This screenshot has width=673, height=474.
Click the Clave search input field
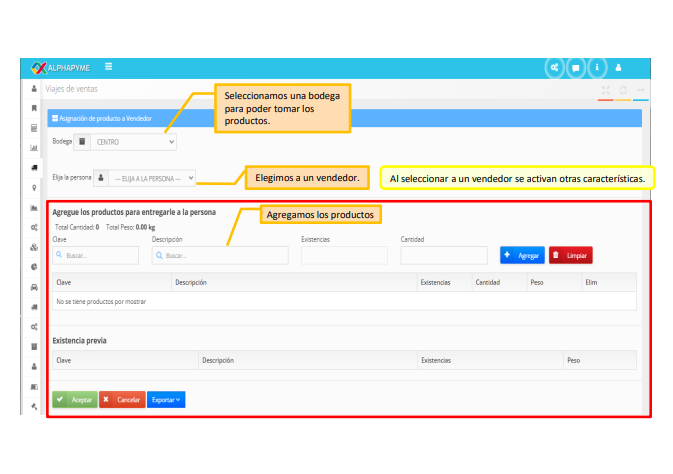click(95, 255)
